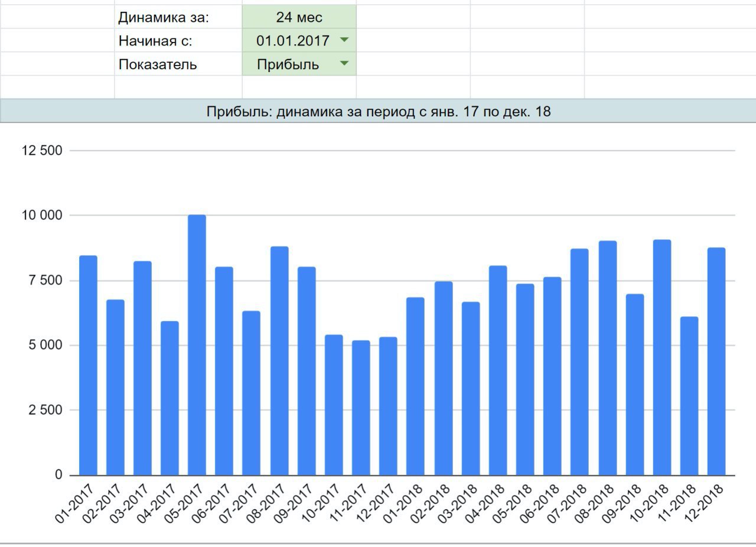The width and height of the screenshot is (756, 547).
Task: Click the 12-2017 bar in the chart
Action: click(388, 406)
